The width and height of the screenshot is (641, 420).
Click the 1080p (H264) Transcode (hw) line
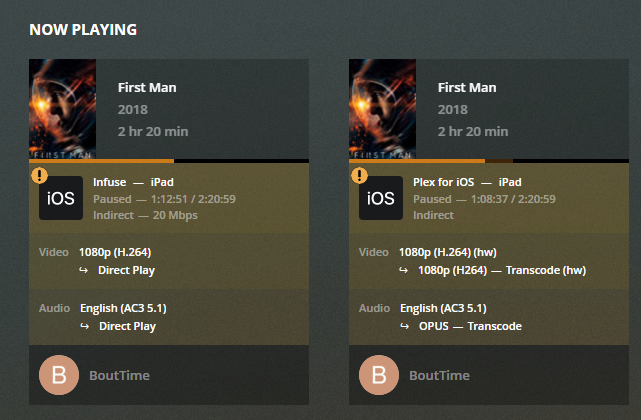coord(500,270)
